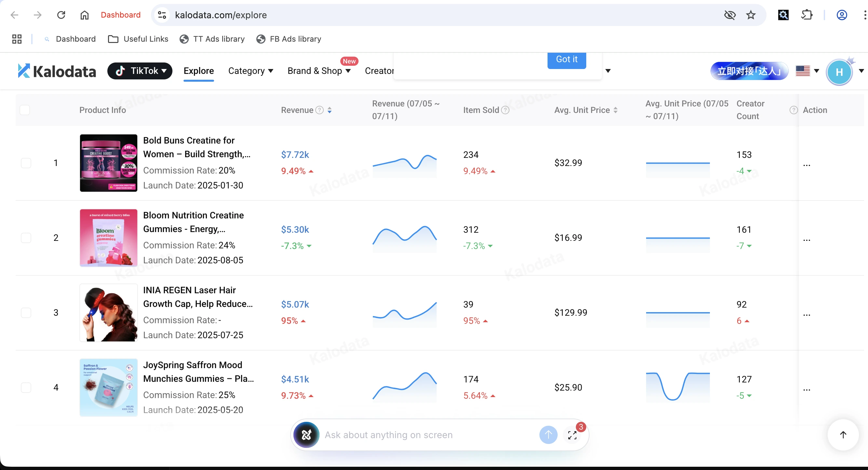868x470 pixels.
Task: Check the box for row 4 JoySpring
Action: click(26, 388)
